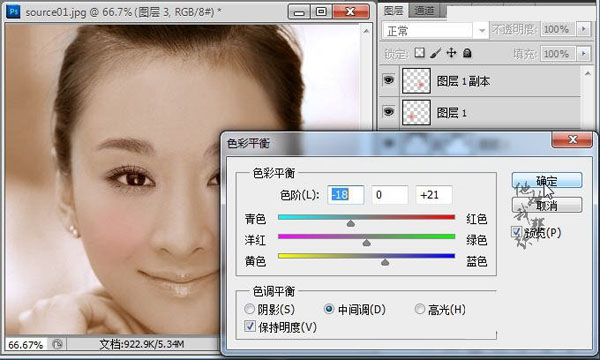This screenshot has width=600, height=360.
Task: Switch to the 通道 tab
Action: 424,11
